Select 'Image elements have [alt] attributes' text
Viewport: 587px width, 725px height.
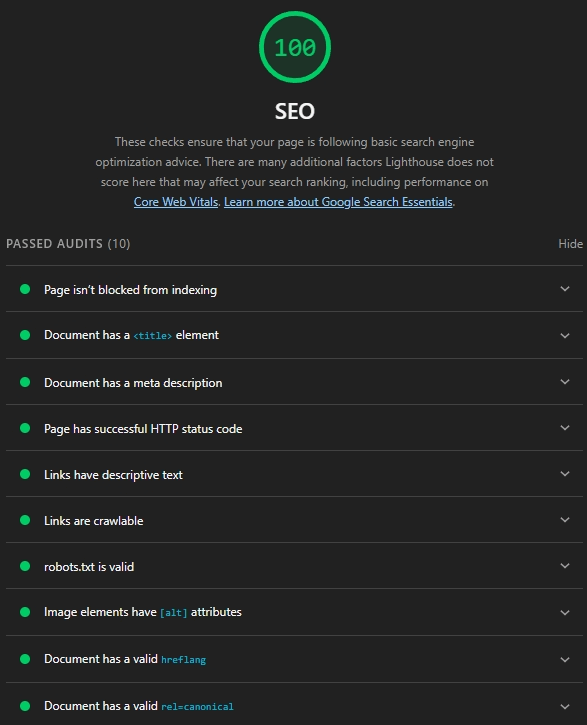pos(143,612)
